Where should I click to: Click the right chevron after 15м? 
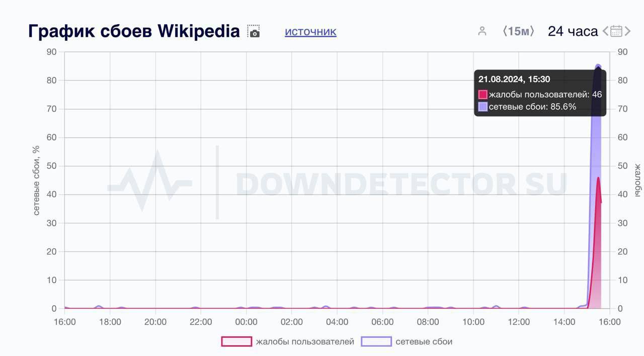coord(532,31)
